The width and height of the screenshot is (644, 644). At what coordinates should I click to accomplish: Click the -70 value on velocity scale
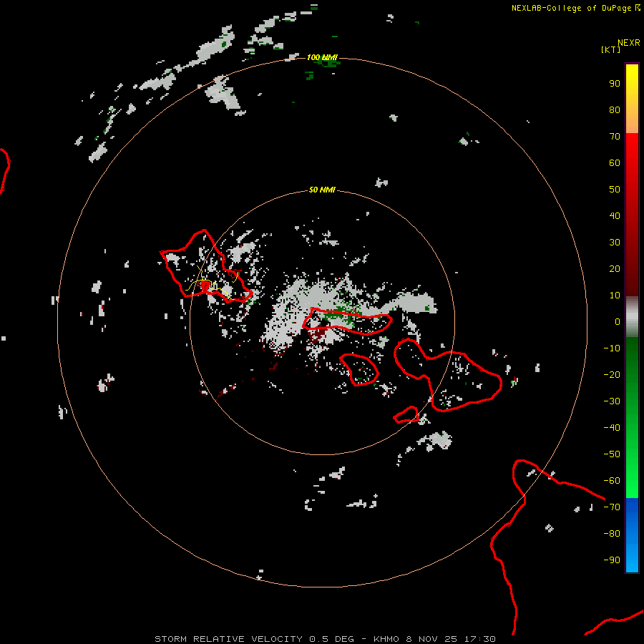[x=612, y=507]
